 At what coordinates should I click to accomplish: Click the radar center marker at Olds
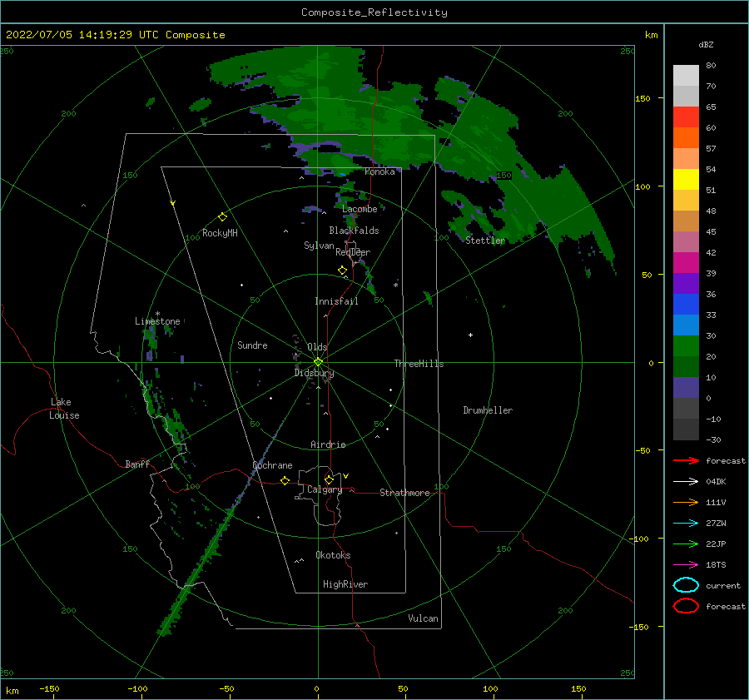coord(318,362)
